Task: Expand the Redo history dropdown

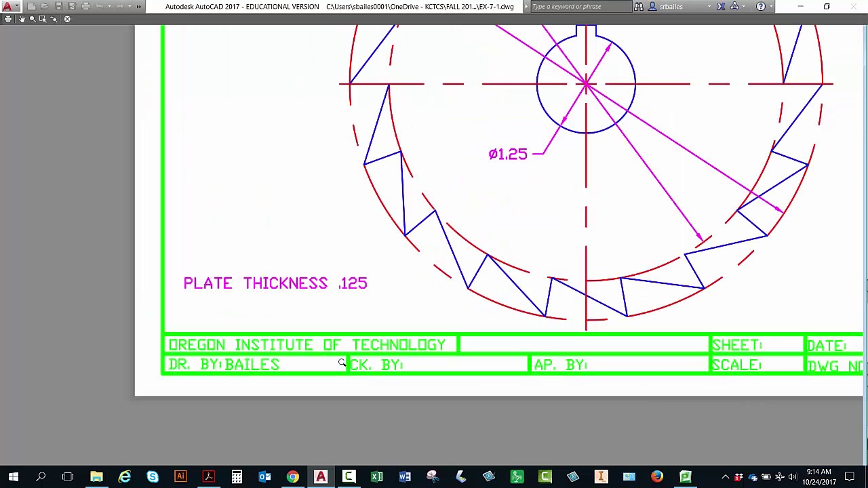Action: (x=128, y=6)
